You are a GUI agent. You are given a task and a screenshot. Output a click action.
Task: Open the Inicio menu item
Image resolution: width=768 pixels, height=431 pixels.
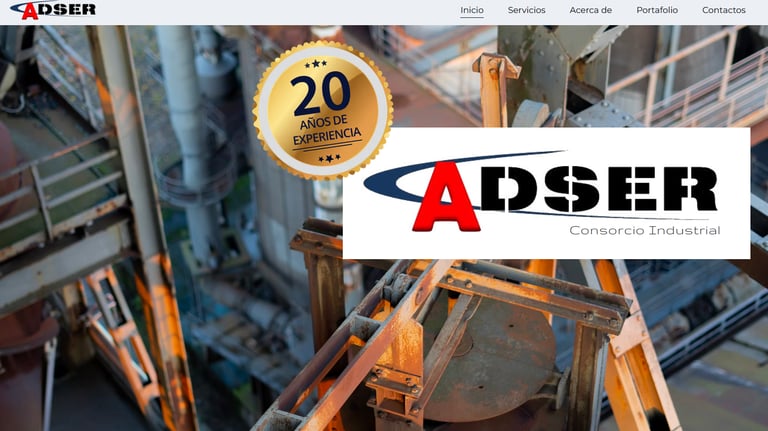pos(472,10)
